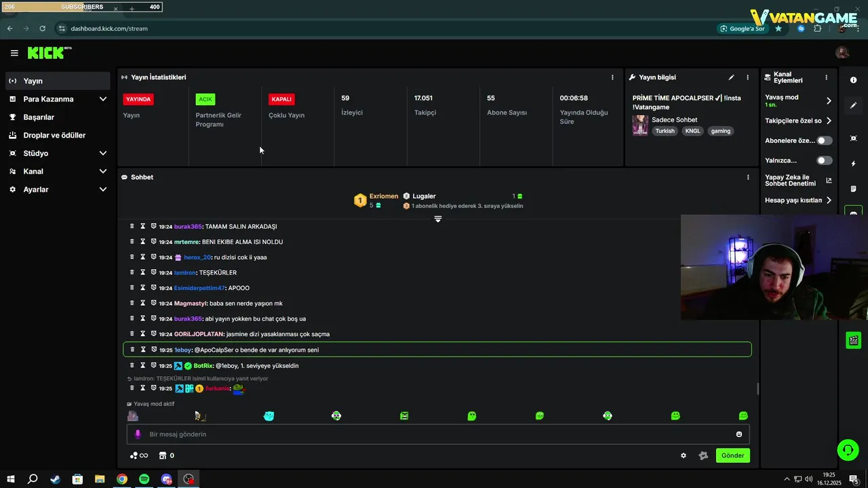Click the KNGL tag
This screenshot has width=868, height=488.
pyautogui.click(x=692, y=131)
